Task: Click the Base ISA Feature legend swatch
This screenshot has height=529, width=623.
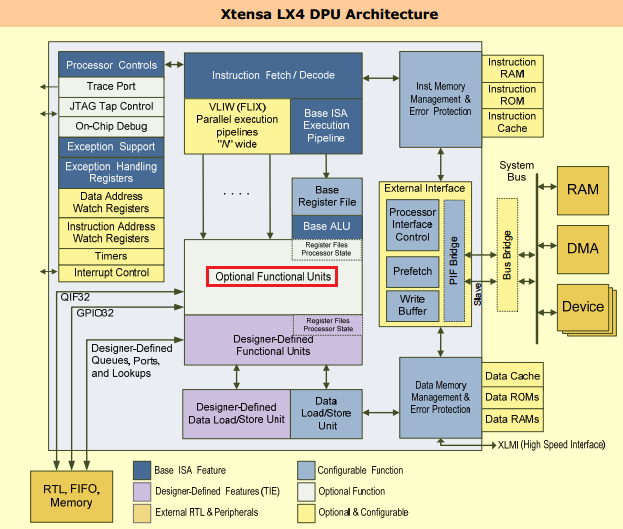Action: [x=142, y=470]
